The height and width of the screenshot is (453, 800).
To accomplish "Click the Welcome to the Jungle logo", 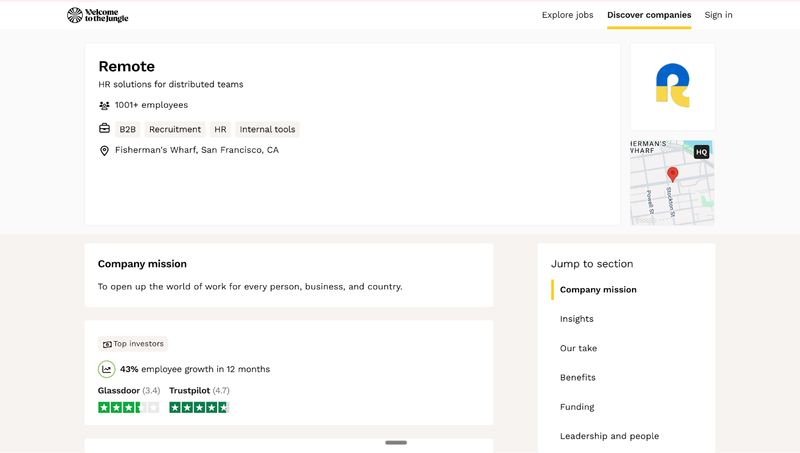I will pyautogui.click(x=97, y=15).
